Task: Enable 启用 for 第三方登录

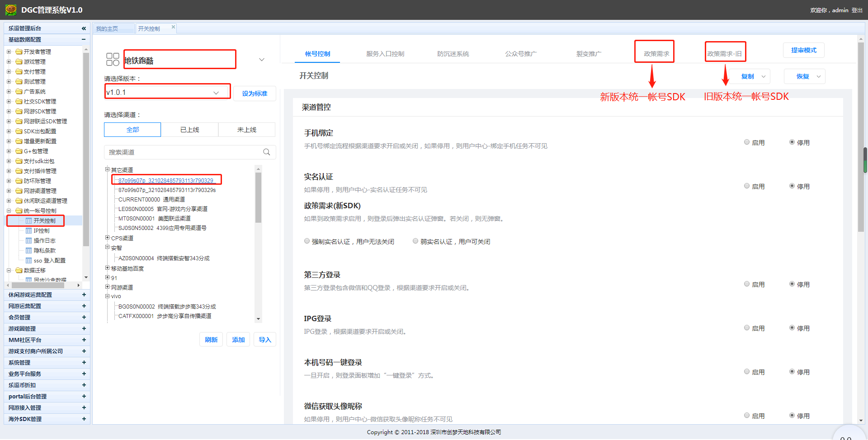Action: (x=747, y=284)
